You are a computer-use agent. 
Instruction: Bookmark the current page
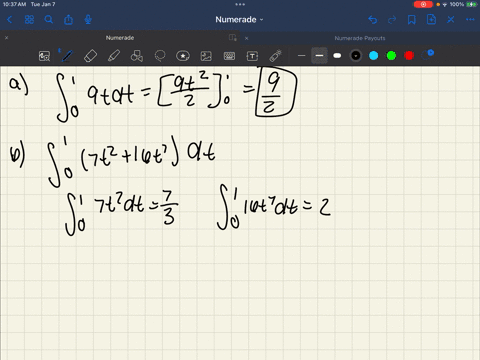[412, 20]
